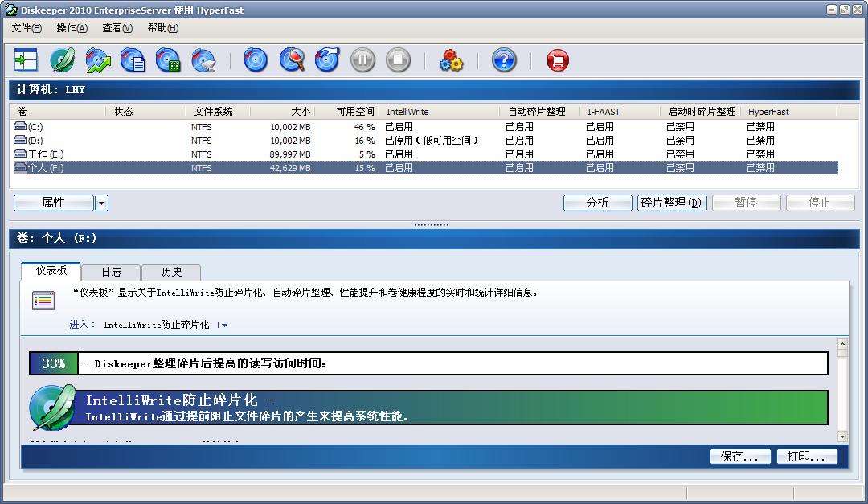This screenshot has width=868, height=504.
Task: Click the HyperFast column header
Action: point(789,111)
